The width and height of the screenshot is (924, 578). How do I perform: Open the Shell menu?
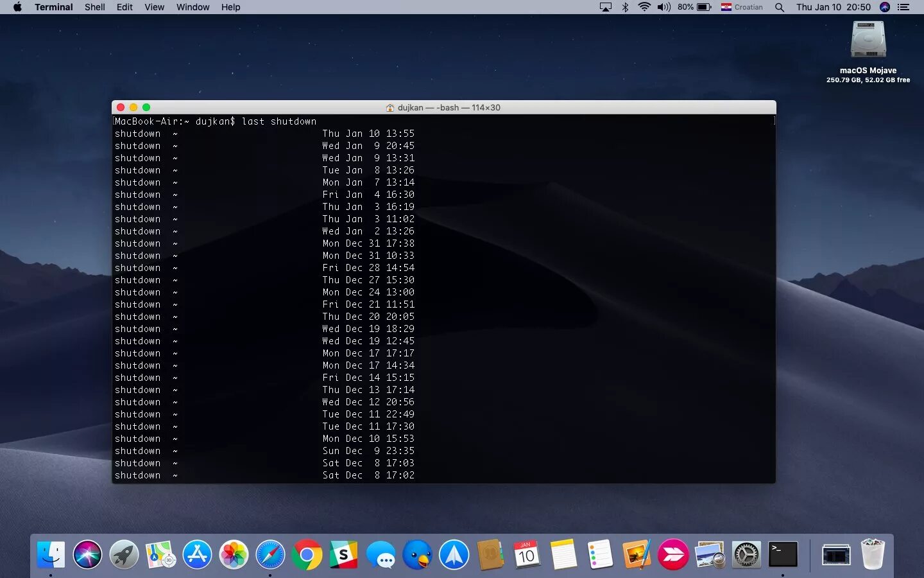pyautogui.click(x=95, y=7)
